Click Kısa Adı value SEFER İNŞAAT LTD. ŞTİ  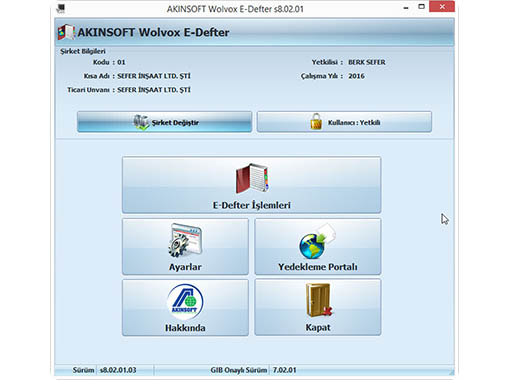click(x=154, y=76)
